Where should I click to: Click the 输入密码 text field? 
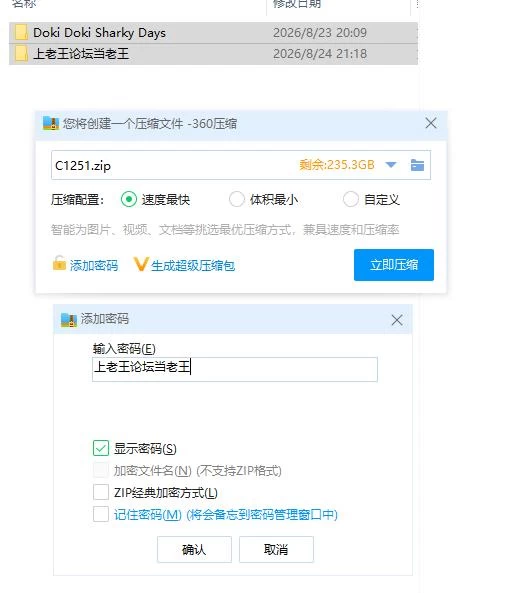[x=235, y=369]
